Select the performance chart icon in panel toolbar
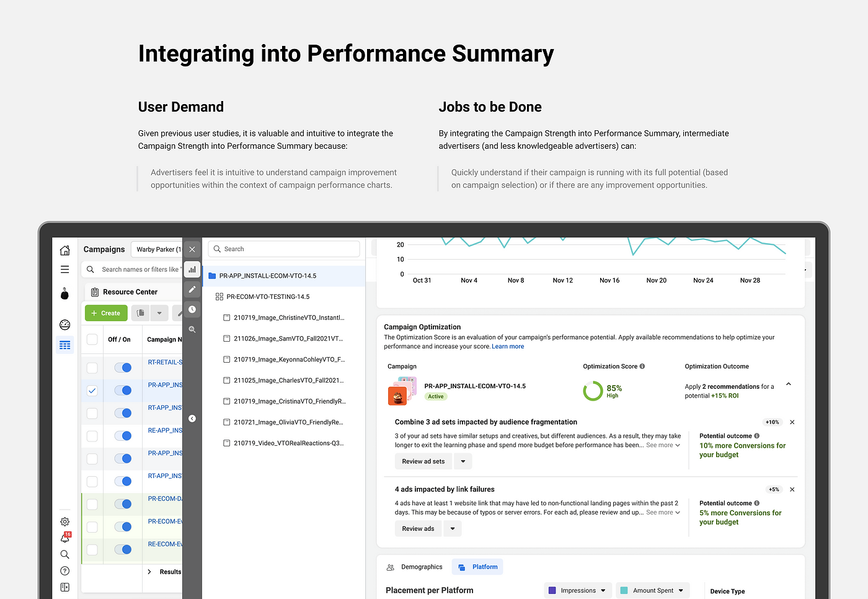The image size is (868, 599). coord(192,269)
